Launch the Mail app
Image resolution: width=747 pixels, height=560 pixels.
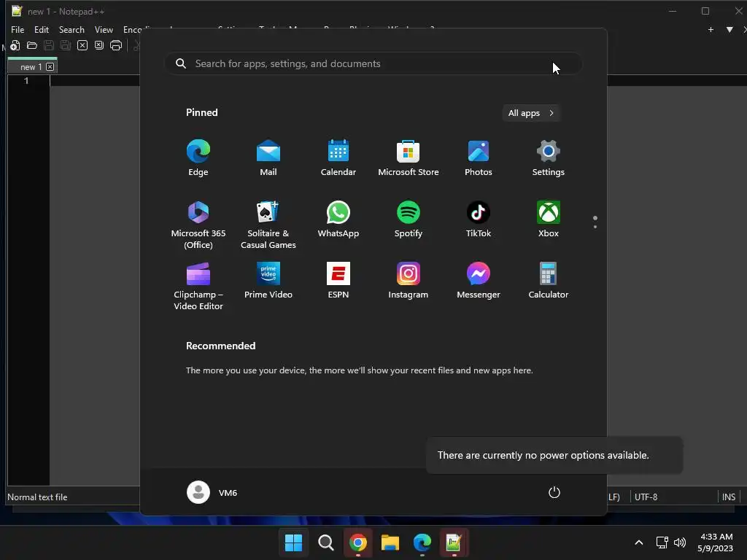click(268, 158)
